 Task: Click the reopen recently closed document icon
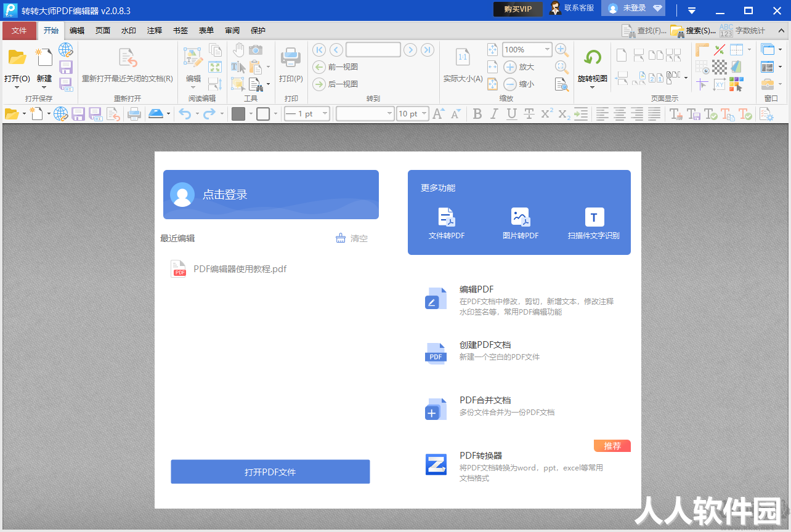coord(128,57)
